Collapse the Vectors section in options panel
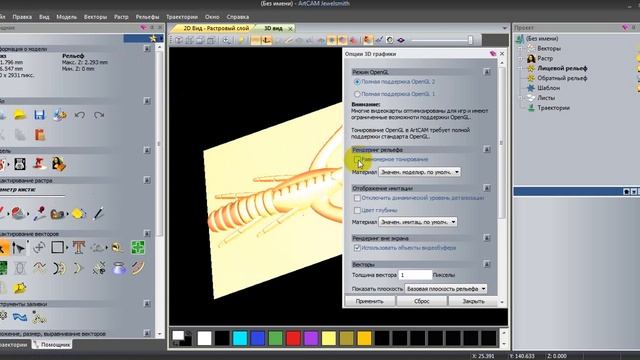 click(x=487, y=264)
